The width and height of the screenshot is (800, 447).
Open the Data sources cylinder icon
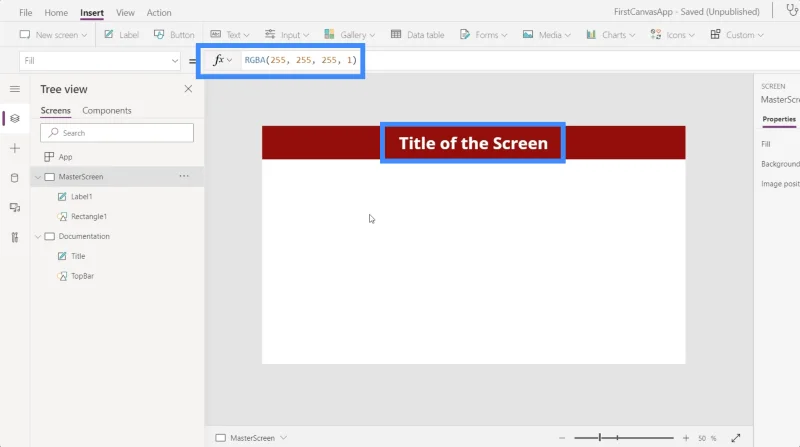pos(15,178)
